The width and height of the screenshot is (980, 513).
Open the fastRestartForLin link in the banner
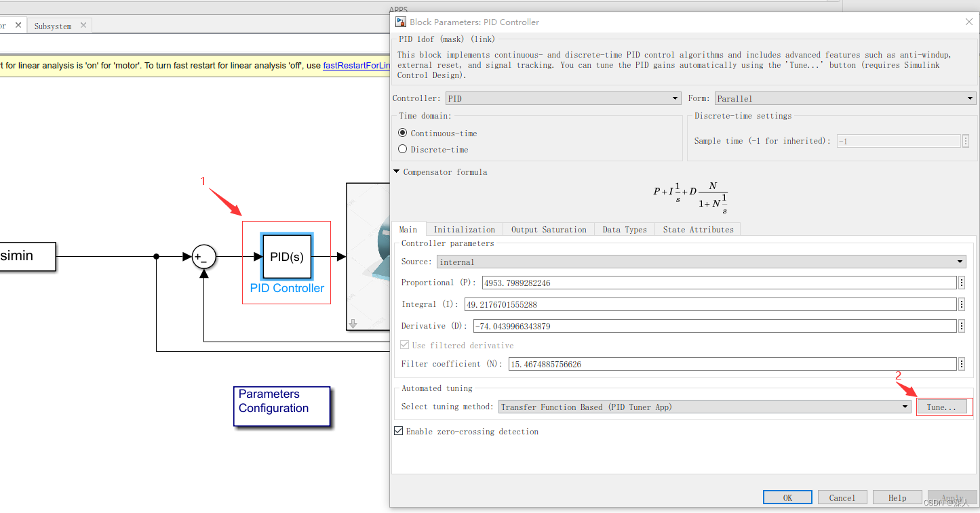click(x=355, y=66)
